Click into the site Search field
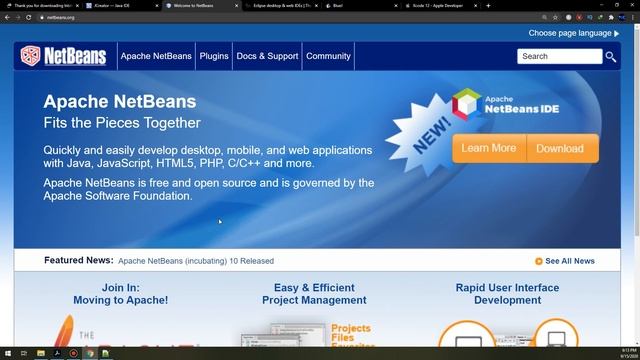Image resolution: width=640 pixels, height=360 pixels. (559, 56)
